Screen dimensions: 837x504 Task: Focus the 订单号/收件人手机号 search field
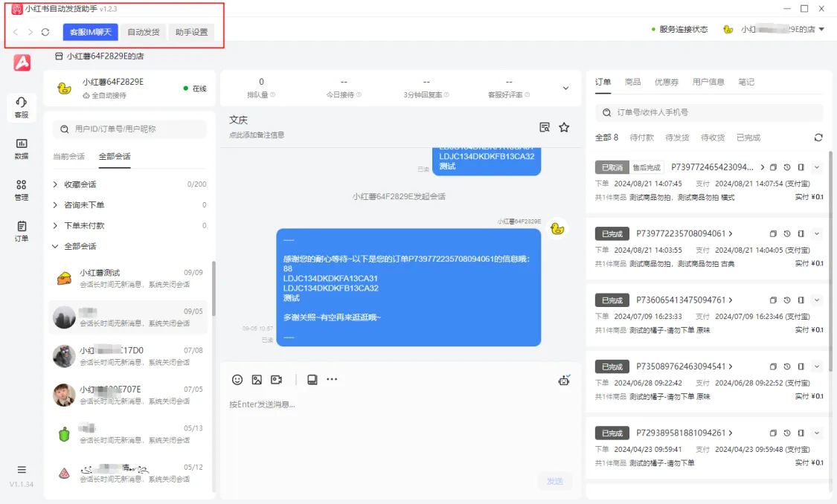point(709,112)
